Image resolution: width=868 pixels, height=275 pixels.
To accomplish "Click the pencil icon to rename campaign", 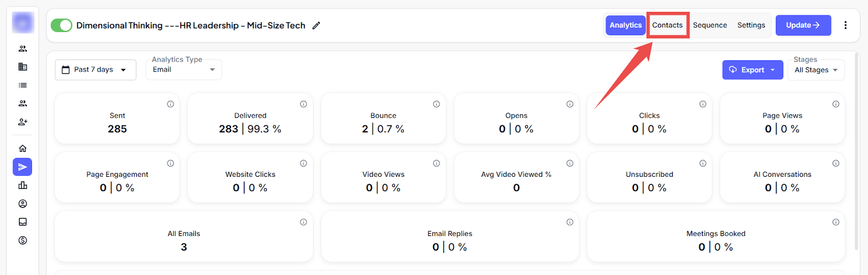I will pyautogui.click(x=316, y=25).
